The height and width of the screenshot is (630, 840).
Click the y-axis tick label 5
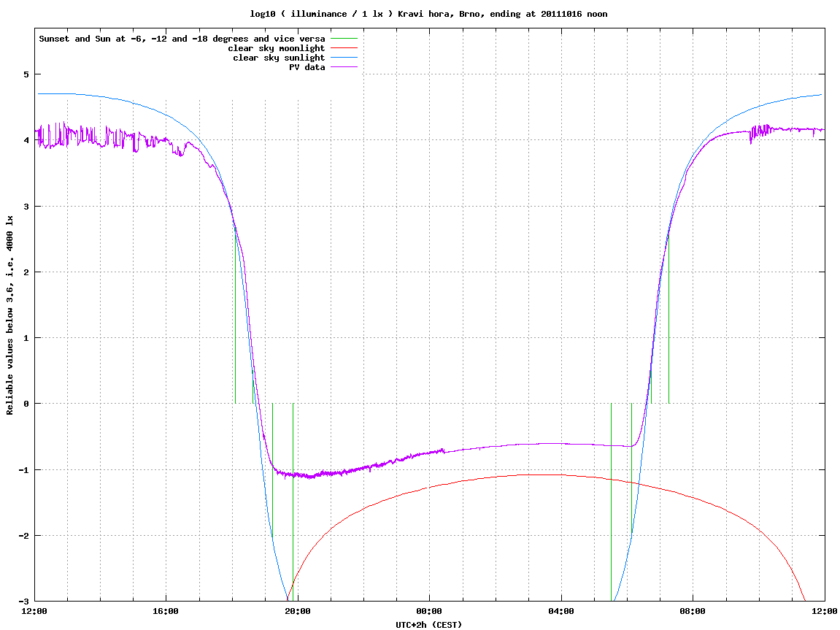point(26,74)
